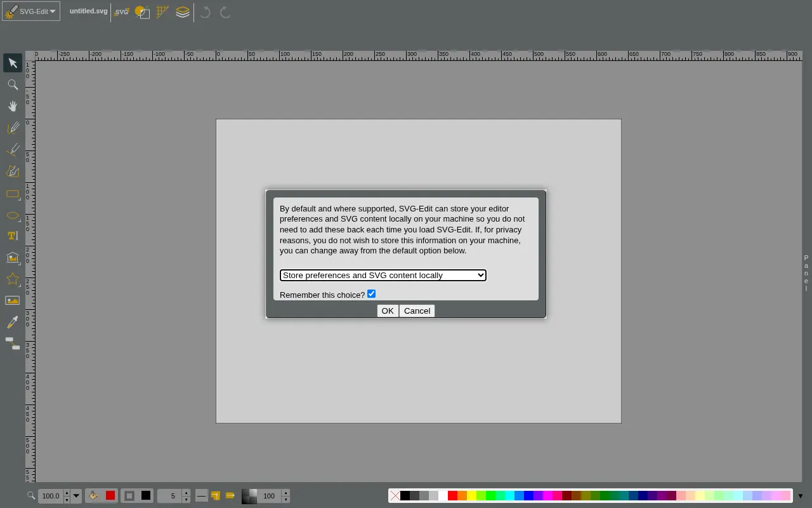
Task: Decrease stroke width with the down stepper
Action: (186, 500)
